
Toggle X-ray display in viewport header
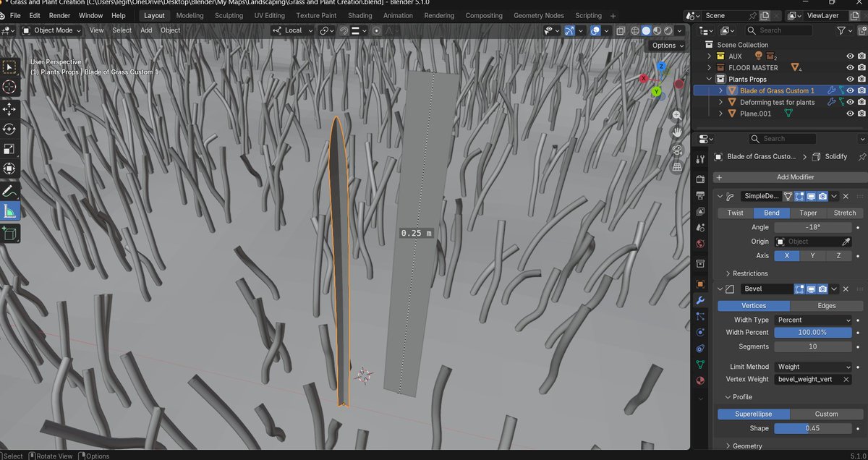click(621, 30)
